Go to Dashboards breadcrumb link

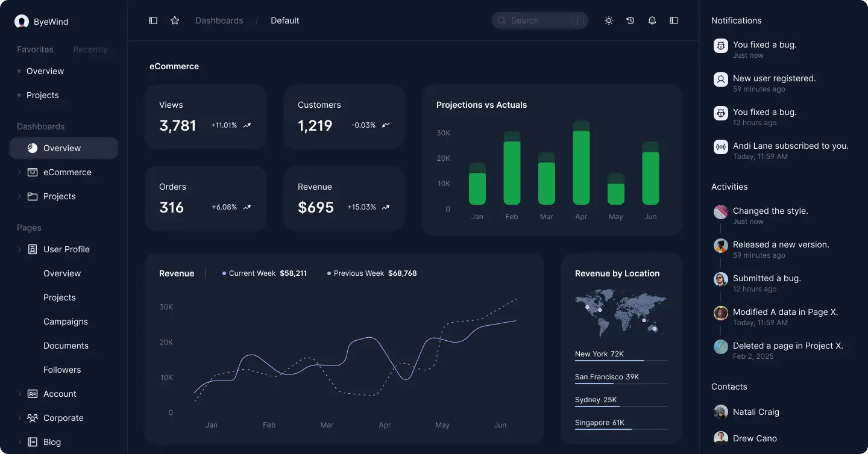click(219, 20)
